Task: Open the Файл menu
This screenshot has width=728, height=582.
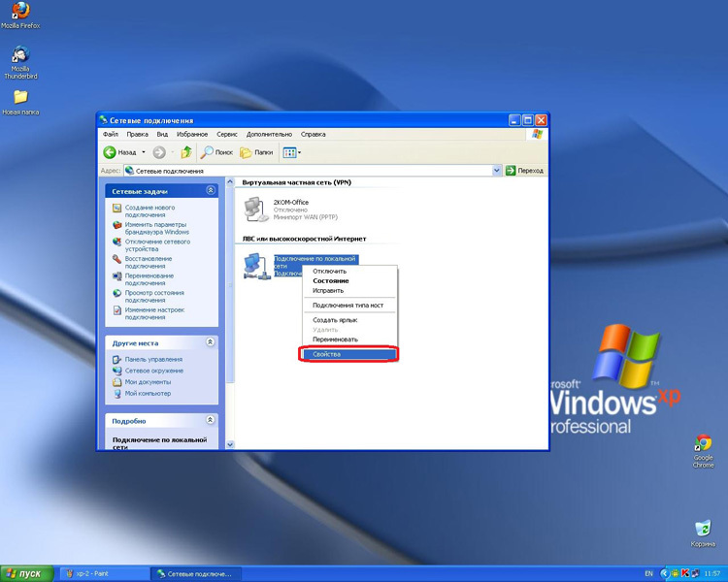Action: [x=111, y=134]
